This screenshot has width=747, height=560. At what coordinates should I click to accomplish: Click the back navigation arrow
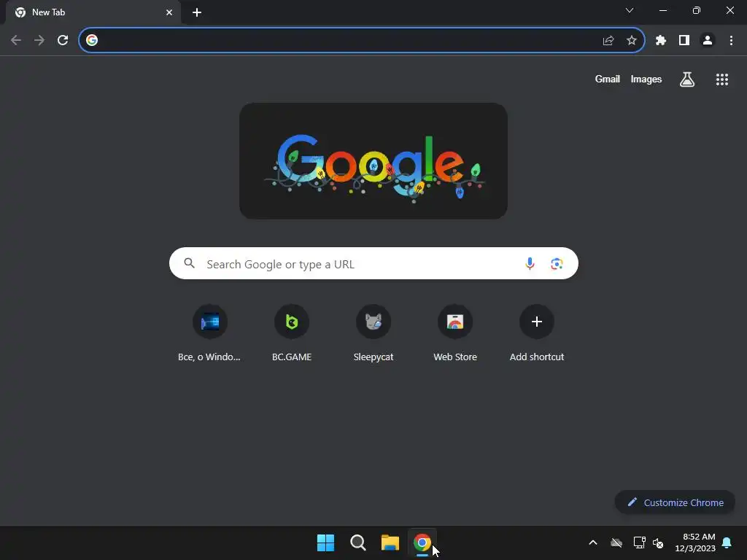(x=16, y=41)
